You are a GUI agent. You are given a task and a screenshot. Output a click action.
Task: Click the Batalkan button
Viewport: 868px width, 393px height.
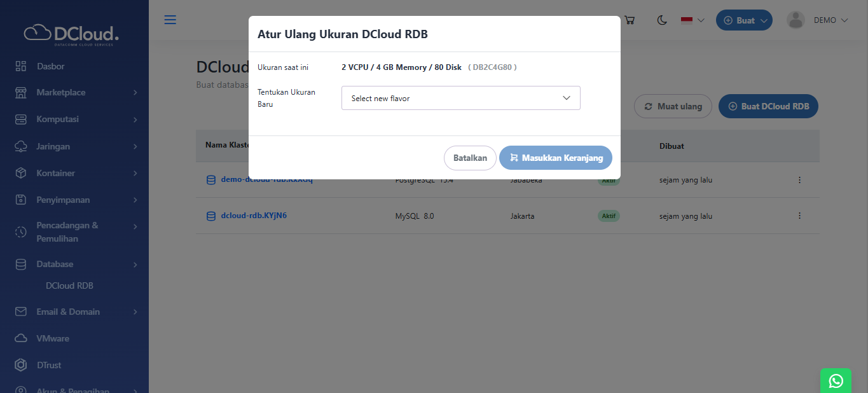click(470, 158)
